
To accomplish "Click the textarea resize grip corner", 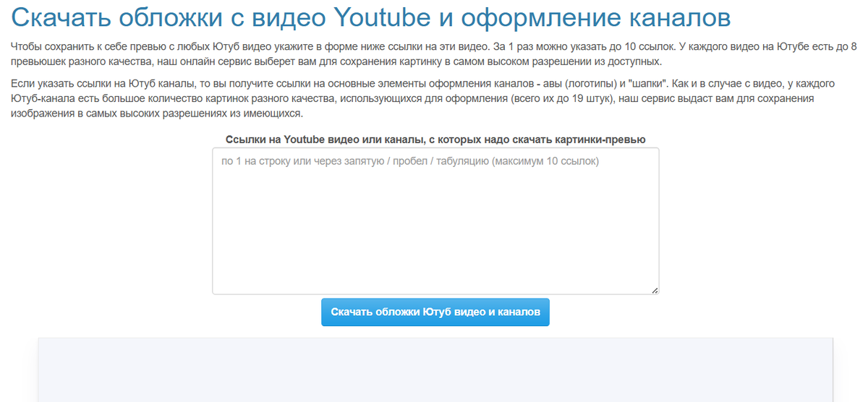I will tap(654, 290).
